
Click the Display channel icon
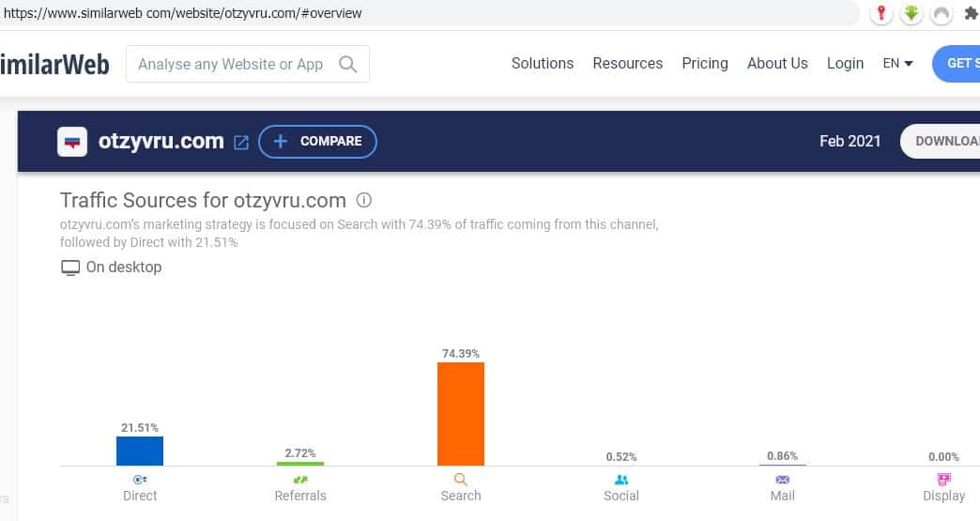943,479
